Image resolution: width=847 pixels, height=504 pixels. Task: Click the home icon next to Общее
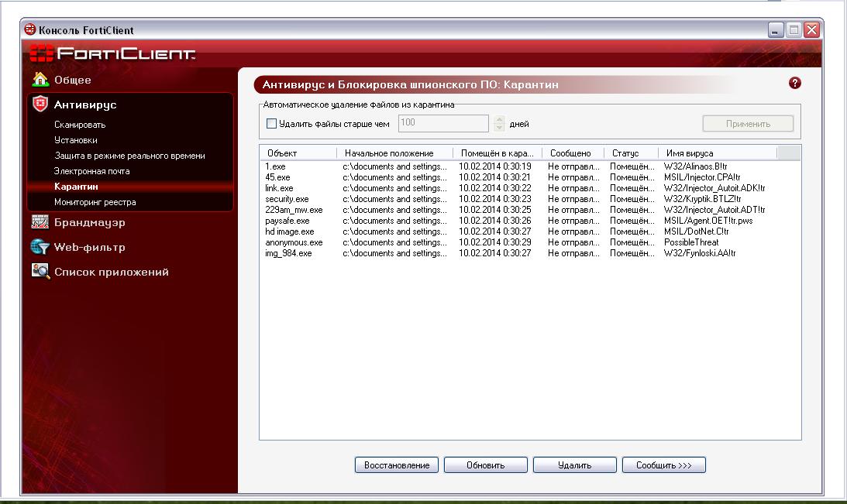pyautogui.click(x=40, y=80)
